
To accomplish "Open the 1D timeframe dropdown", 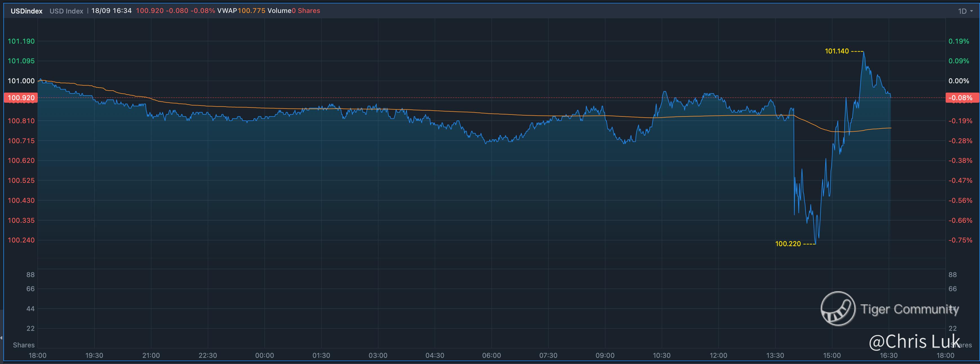I will pos(962,11).
